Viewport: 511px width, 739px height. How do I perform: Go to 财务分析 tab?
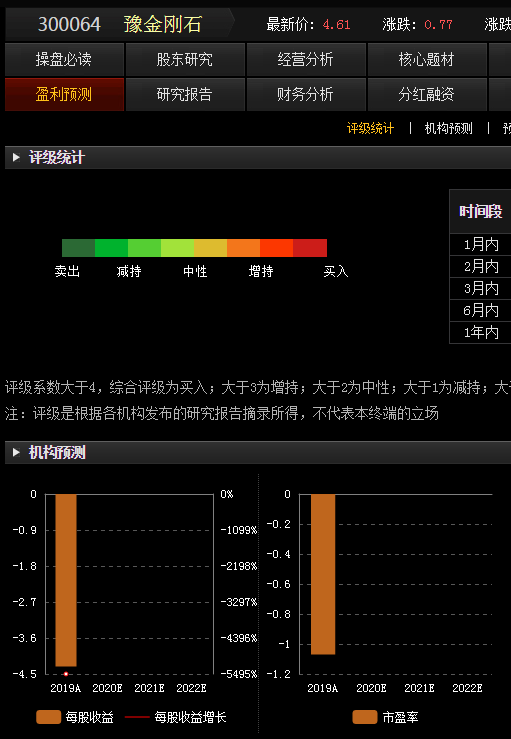click(306, 94)
